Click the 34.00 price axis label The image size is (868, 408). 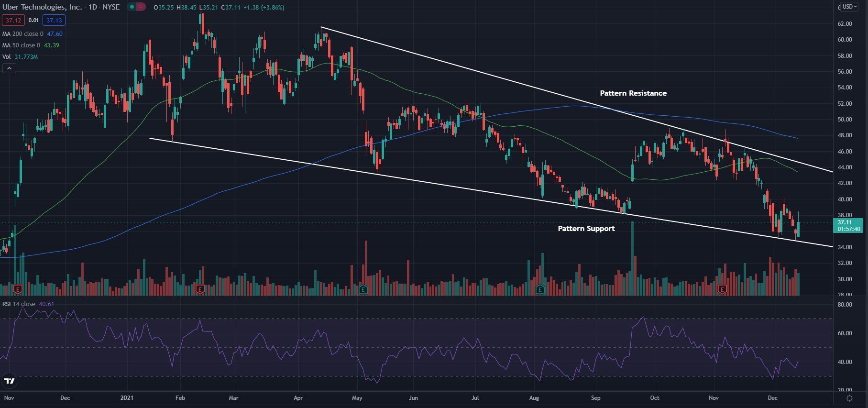point(845,247)
